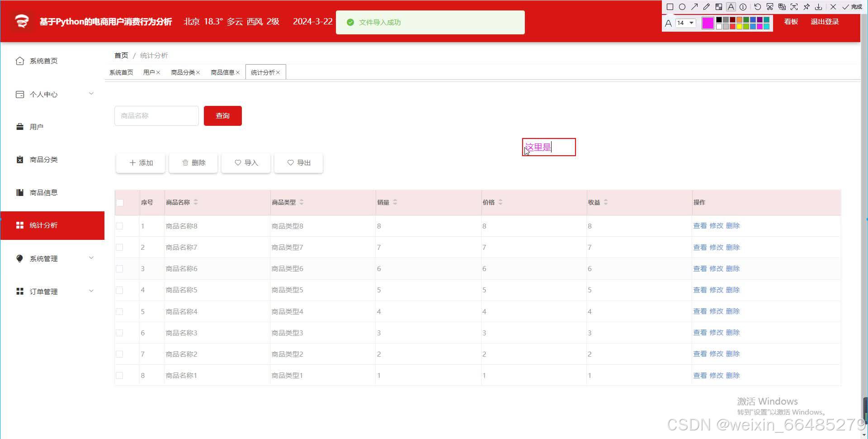
Task: Finish screenshot with 完成 checkmark
Action: pos(852,7)
